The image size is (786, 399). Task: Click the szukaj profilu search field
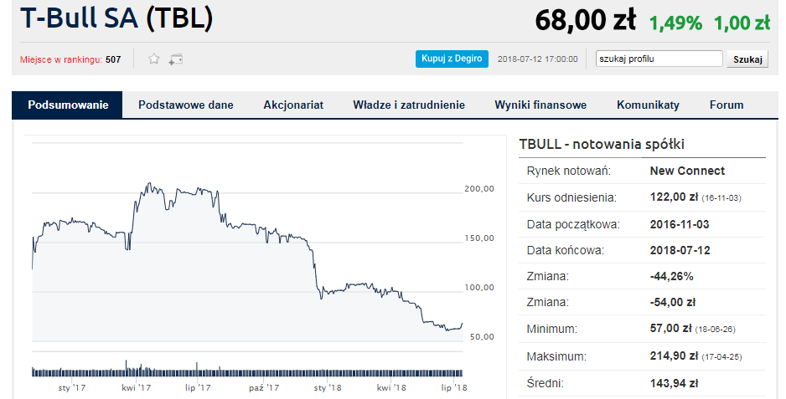659,59
